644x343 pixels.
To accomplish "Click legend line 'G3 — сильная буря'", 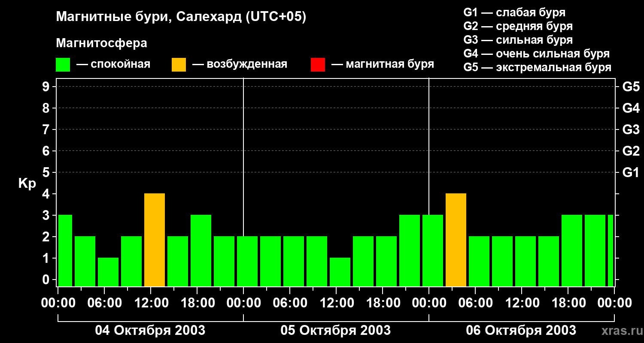I will [x=518, y=40].
